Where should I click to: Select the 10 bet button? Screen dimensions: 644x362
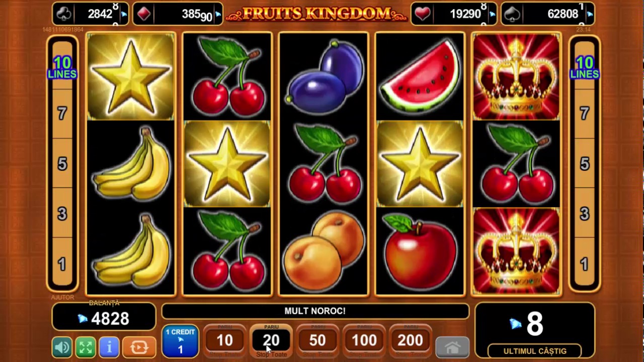pyautogui.click(x=224, y=341)
